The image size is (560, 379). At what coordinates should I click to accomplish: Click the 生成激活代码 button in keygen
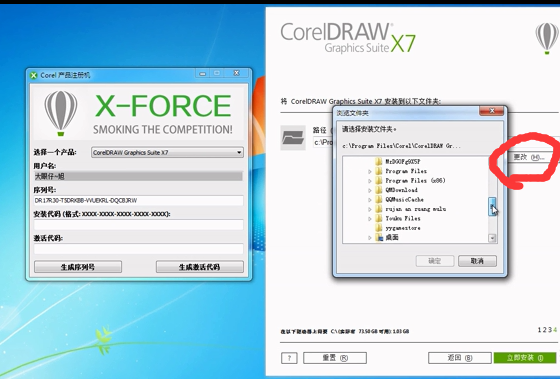click(200, 267)
